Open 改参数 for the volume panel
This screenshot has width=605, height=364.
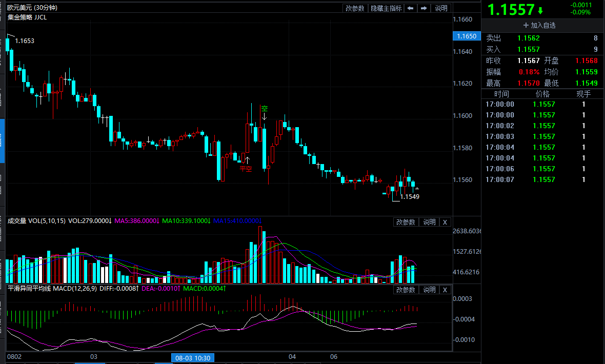pyautogui.click(x=406, y=222)
